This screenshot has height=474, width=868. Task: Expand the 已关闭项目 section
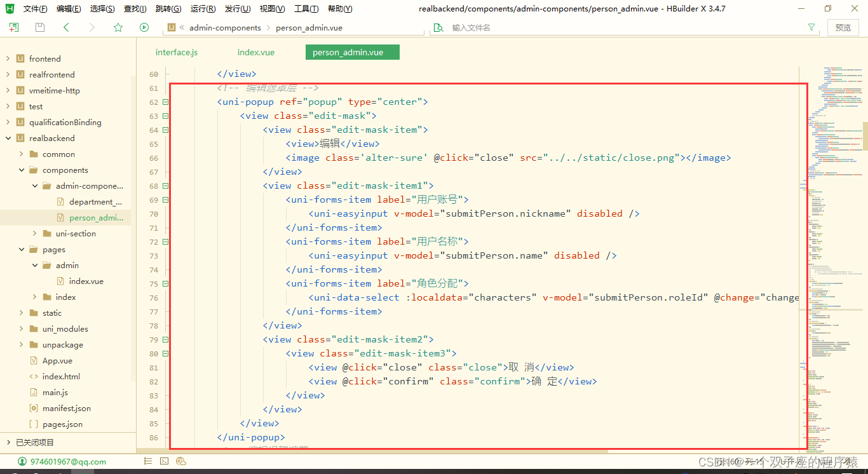tap(8, 442)
